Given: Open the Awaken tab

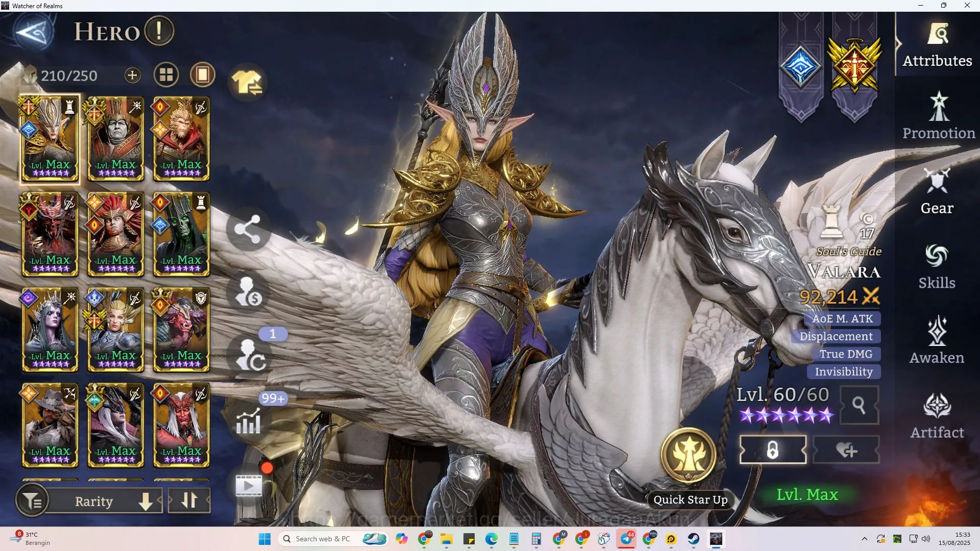Looking at the screenshot, I should pyautogui.click(x=937, y=341).
